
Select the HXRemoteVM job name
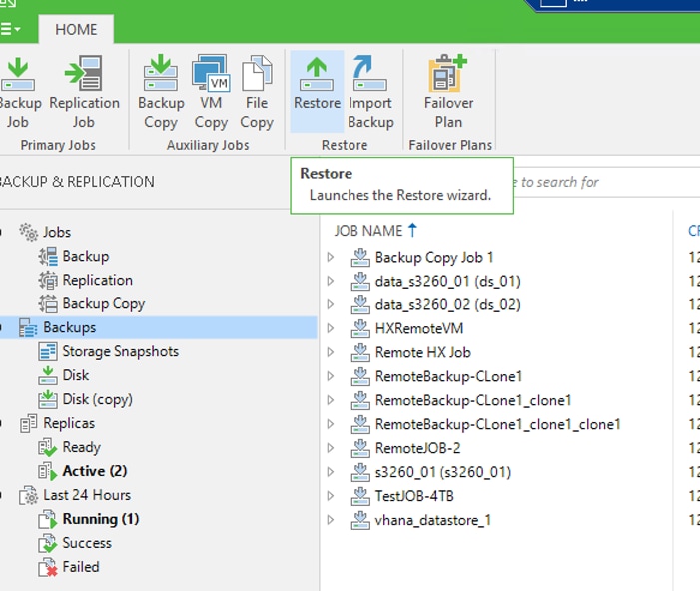[x=419, y=329]
